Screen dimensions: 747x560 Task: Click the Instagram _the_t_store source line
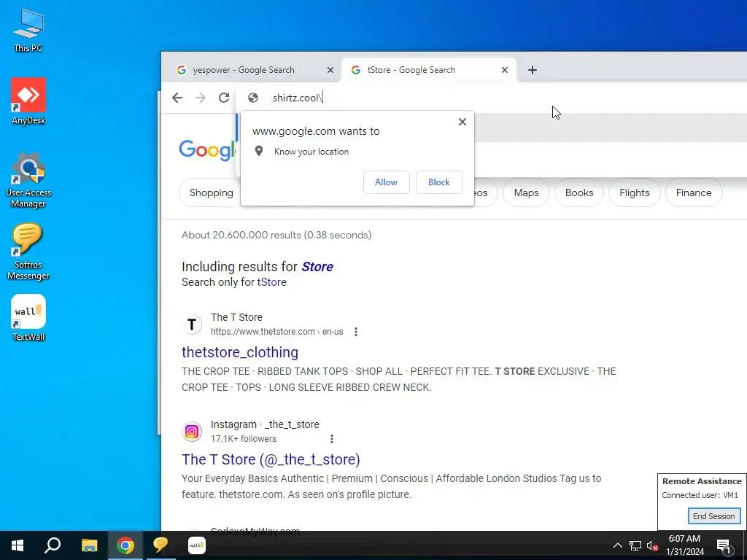[x=265, y=425]
